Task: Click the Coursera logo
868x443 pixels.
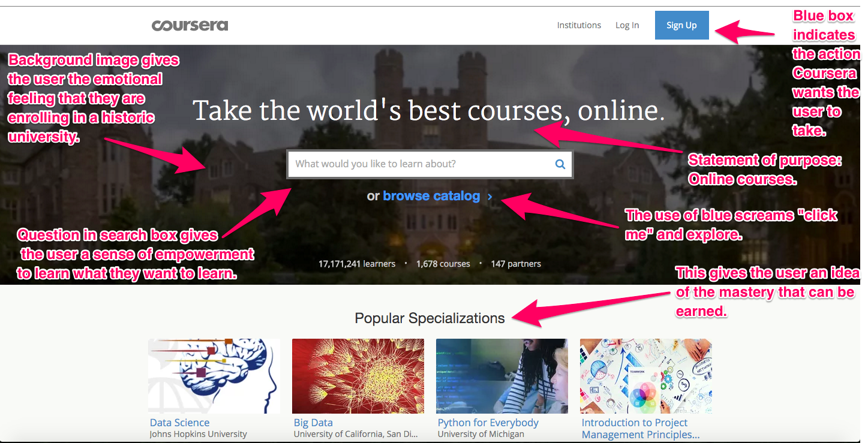Action: coord(190,26)
